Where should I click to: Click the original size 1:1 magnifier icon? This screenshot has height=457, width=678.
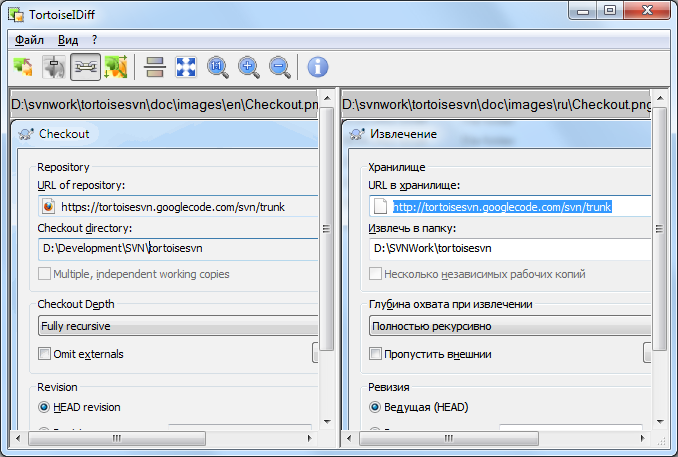(x=217, y=67)
